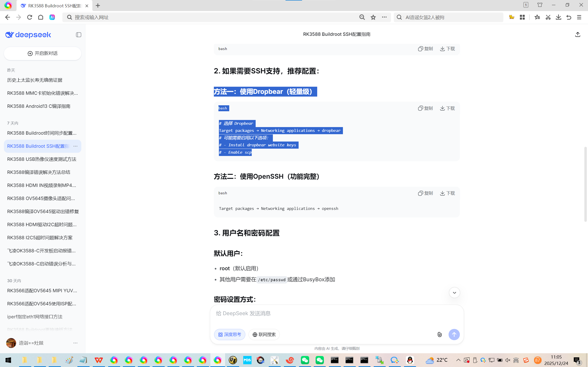The width and height of the screenshot is (588, 367).
Task: Click the page vertical scrollbar
Action: pyautogui.click(x=585, y=184)
